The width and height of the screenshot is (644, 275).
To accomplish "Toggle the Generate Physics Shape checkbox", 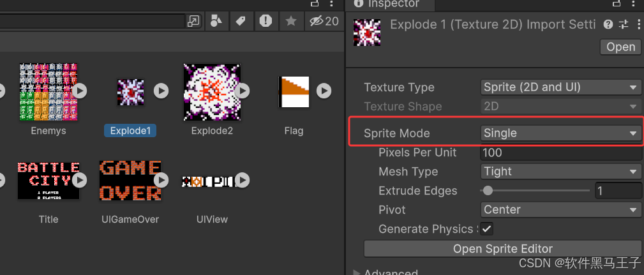I will coord(487,229).
